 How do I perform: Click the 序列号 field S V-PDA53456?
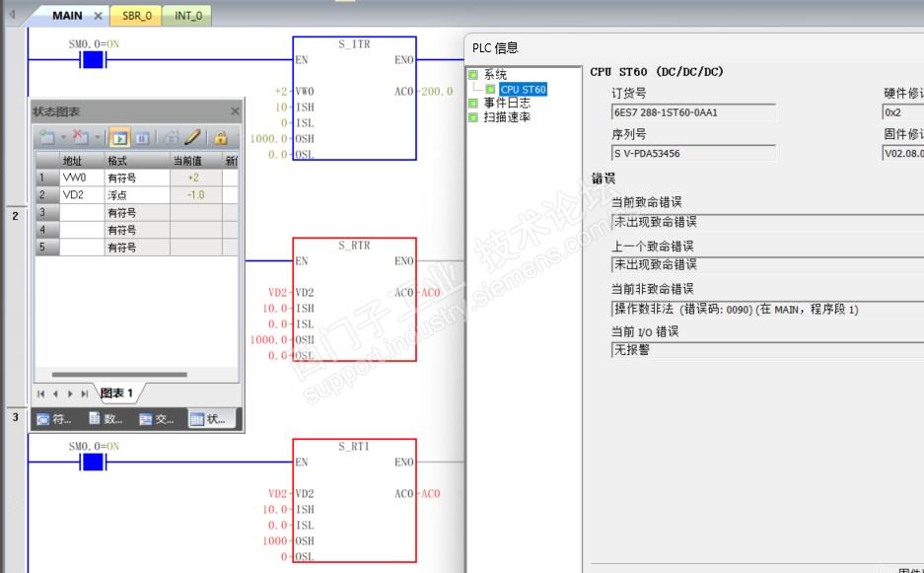click(x=693, y=153)
